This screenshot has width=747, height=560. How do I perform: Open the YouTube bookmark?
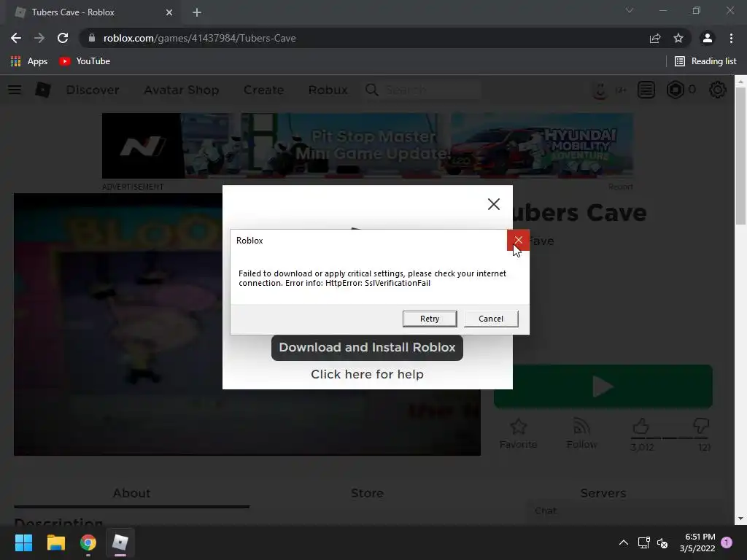(x=85, y=61)
